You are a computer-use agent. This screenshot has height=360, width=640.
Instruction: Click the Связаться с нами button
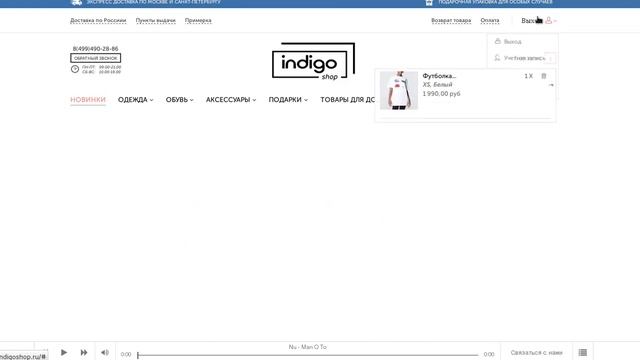(536, 353)
